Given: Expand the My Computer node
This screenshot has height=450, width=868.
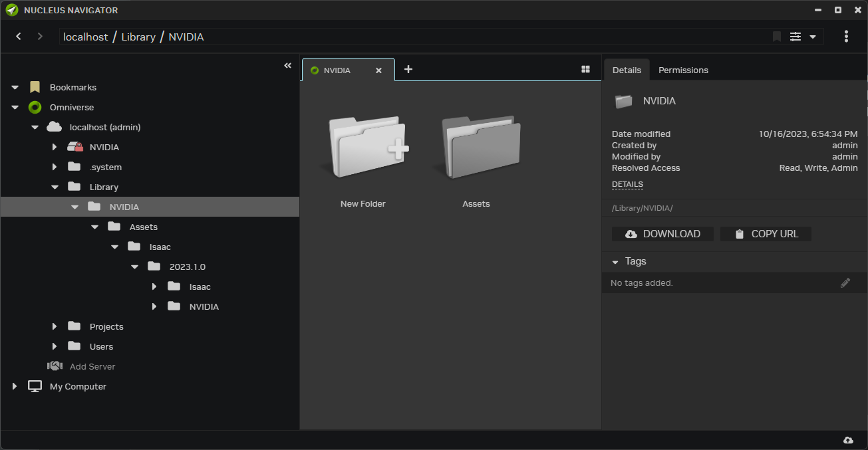Looking at the screenshot, I should (15, 386).
